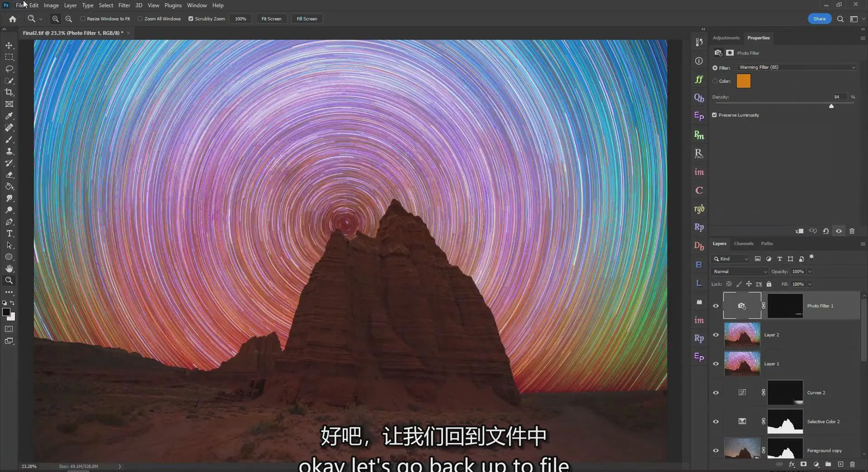The image size is (868, 472).
Task: Select the Eraser tool
Action: pyautogui.click(x=9, y=175)
